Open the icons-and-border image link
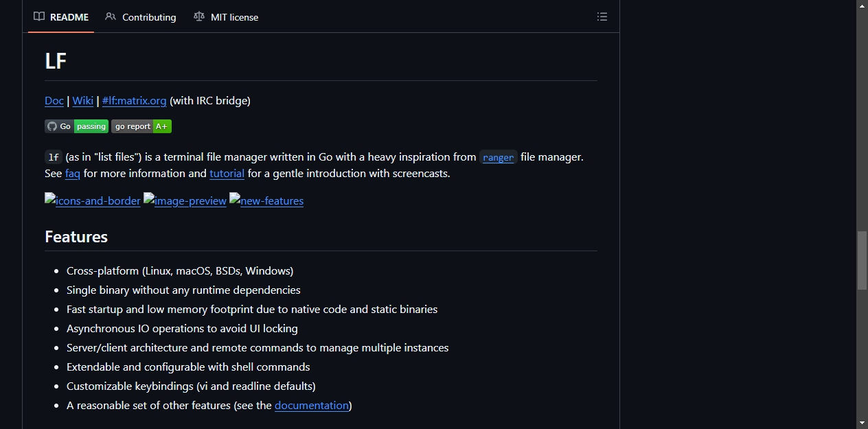868x429 pixels. [x=93, y=200]
